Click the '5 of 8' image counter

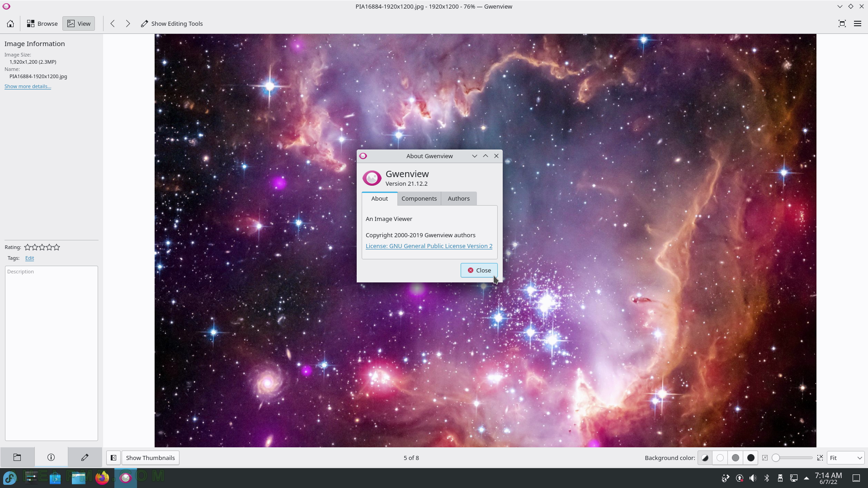point(411,458)
